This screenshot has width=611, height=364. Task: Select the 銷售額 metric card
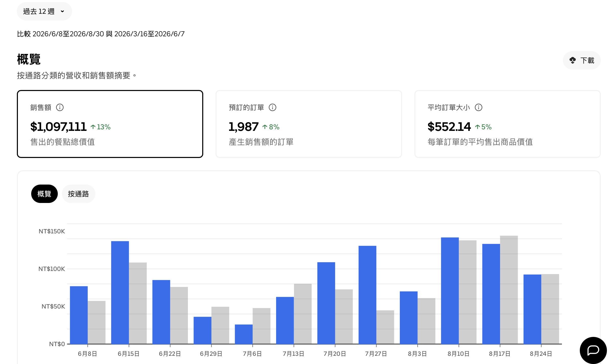(x=110, y=124)
